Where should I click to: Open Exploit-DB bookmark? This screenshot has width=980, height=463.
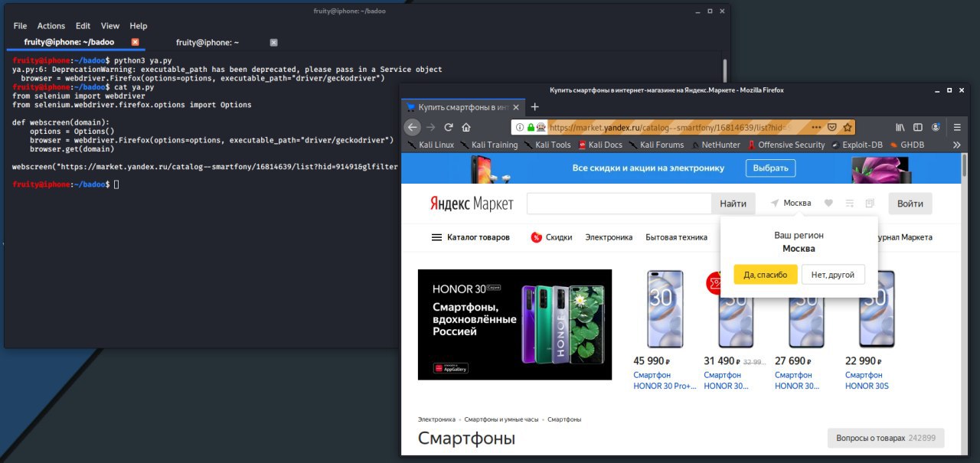click(x=857, y=145)
